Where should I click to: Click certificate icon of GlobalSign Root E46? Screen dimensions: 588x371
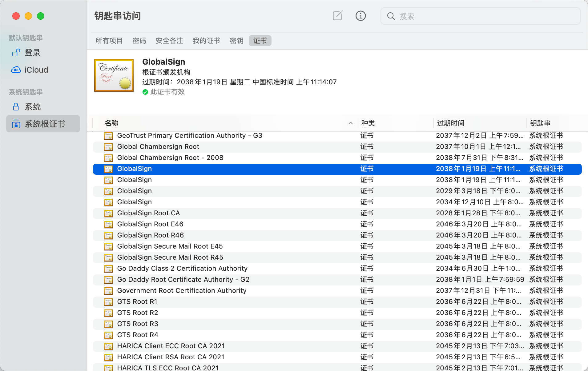click(108, 224)
